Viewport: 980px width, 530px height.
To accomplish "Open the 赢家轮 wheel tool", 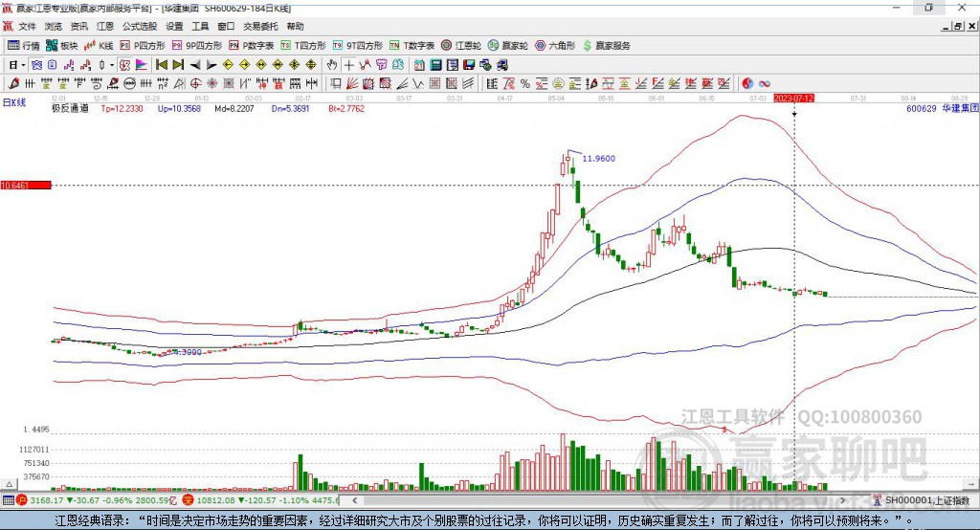I will (508, 46).
